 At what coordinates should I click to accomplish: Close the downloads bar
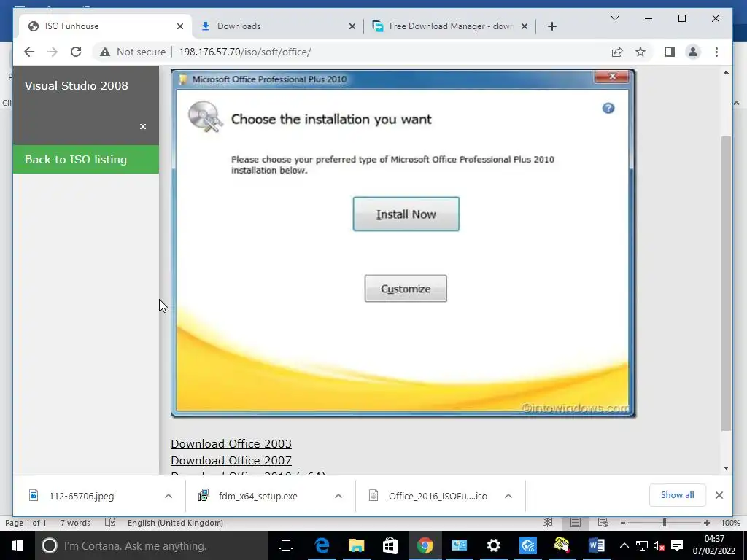[x=719, y=495]
